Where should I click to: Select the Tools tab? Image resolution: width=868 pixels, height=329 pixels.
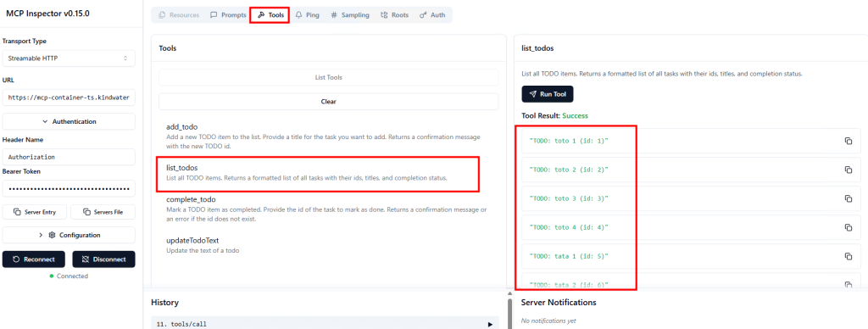pos(270,15)
